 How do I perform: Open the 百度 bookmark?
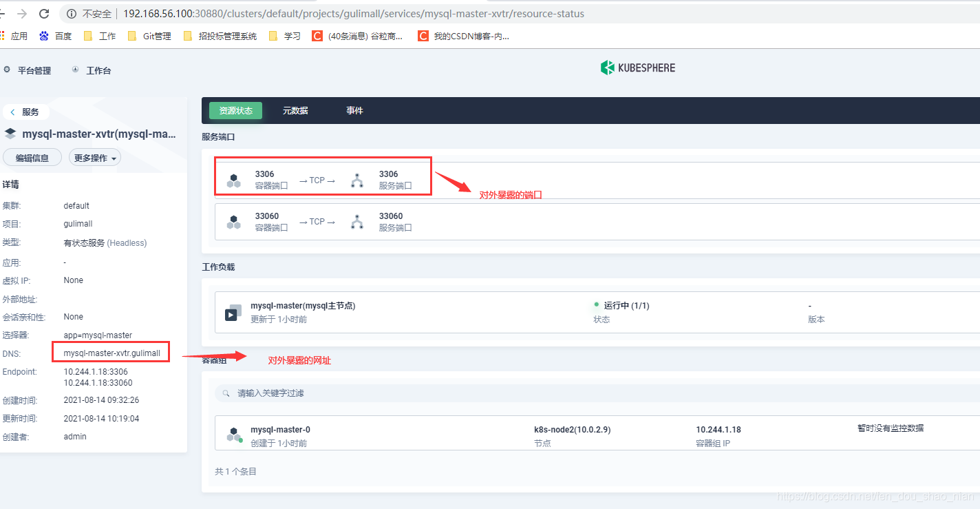point(56,36)
